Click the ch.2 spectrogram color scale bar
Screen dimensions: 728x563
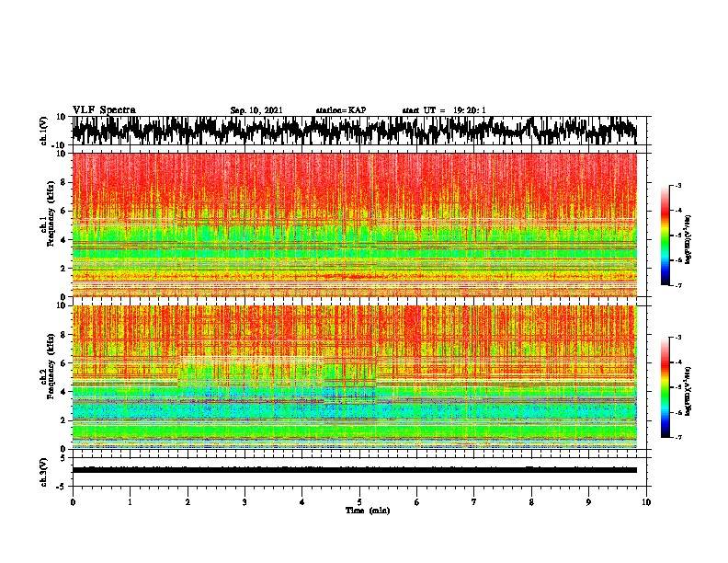[665, 387]
